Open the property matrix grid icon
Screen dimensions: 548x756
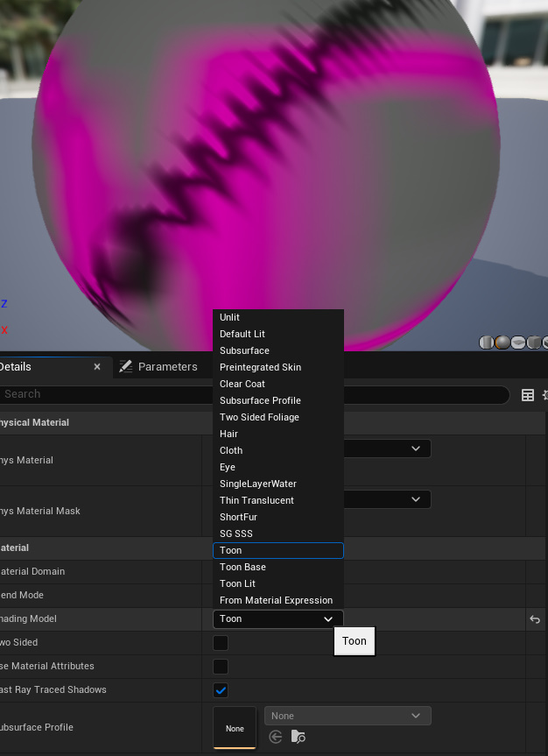click(528, 395)
